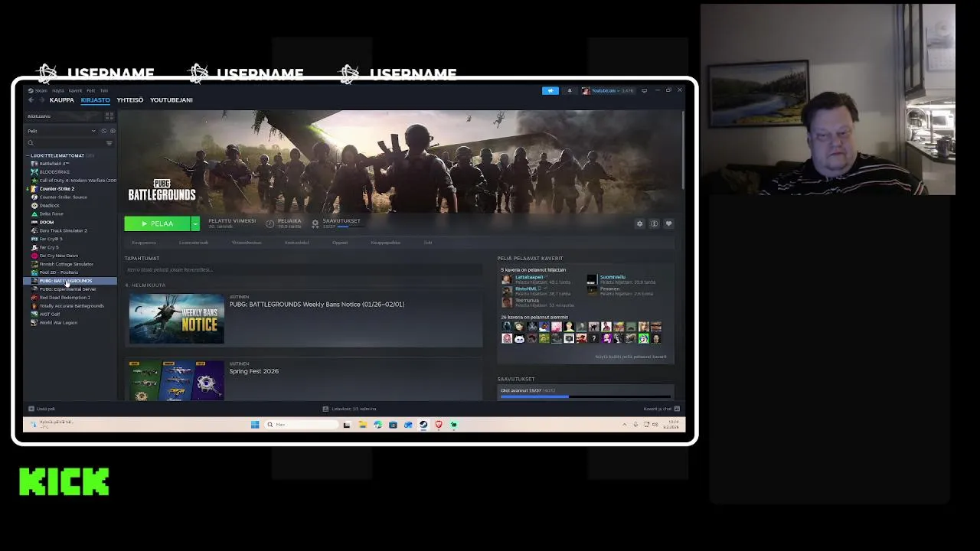Screen dimensions: 980x551
Task: Start PUBG with the green PELAA button
Action: coord(158,223)
